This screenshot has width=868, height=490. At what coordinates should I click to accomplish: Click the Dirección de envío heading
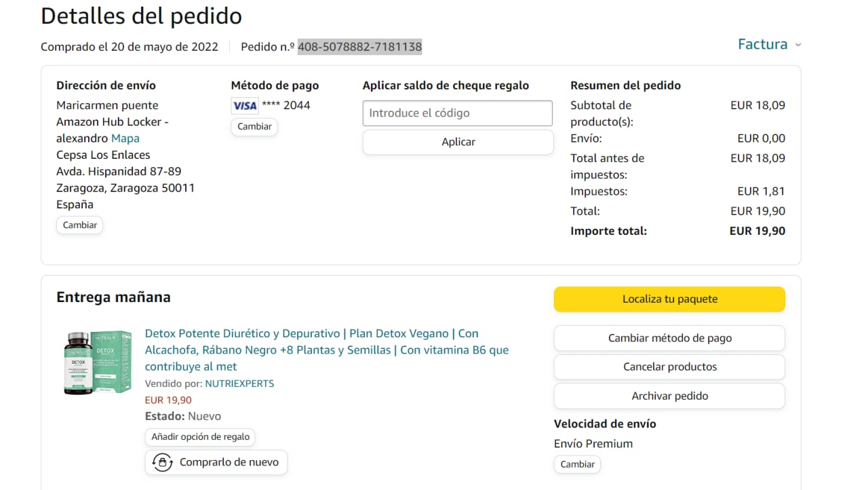point(106,86)
